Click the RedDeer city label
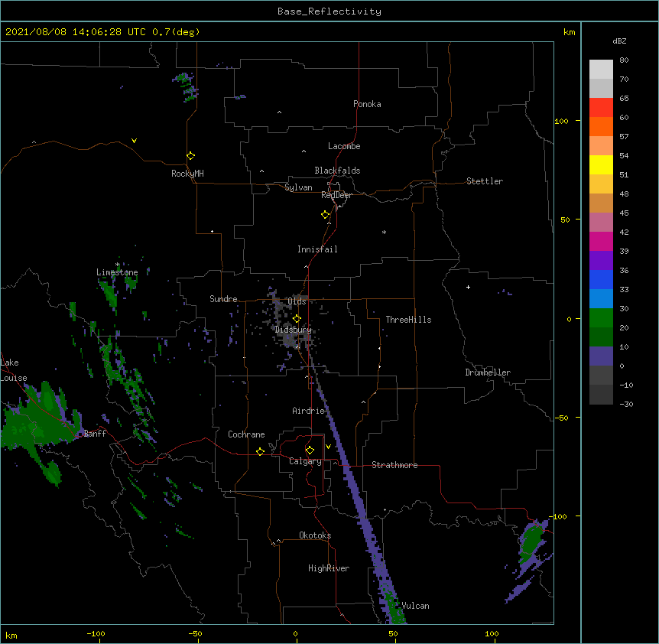 coord(336,195)
